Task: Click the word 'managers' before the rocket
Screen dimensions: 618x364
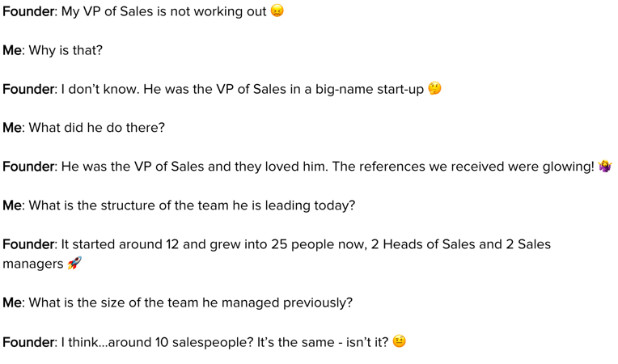Action: (x=33, y=264)
